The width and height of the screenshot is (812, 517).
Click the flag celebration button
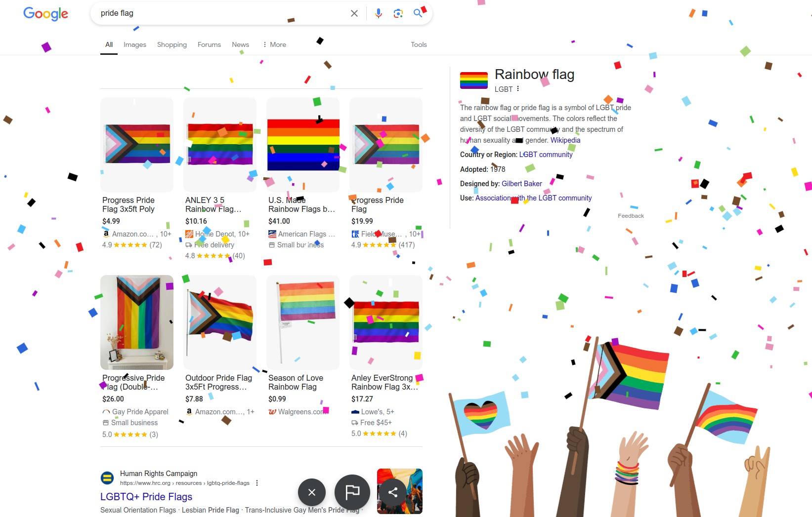click(x=352, y=492)
